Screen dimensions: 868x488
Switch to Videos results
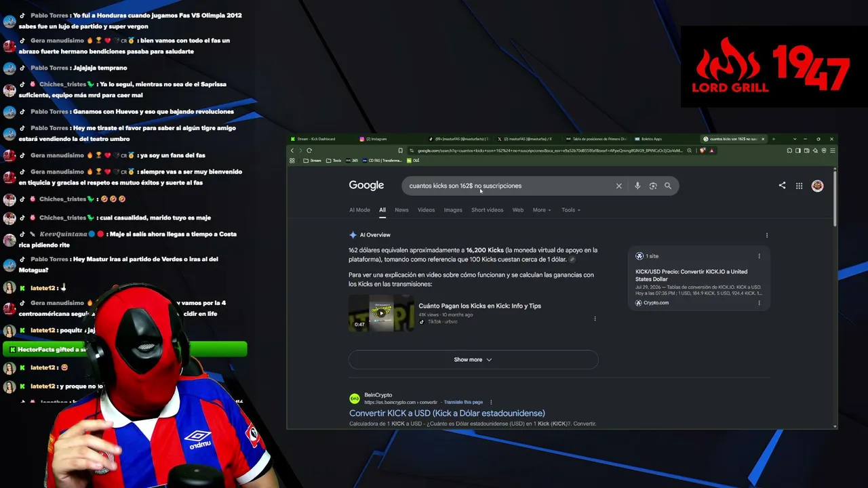point(426,210)
